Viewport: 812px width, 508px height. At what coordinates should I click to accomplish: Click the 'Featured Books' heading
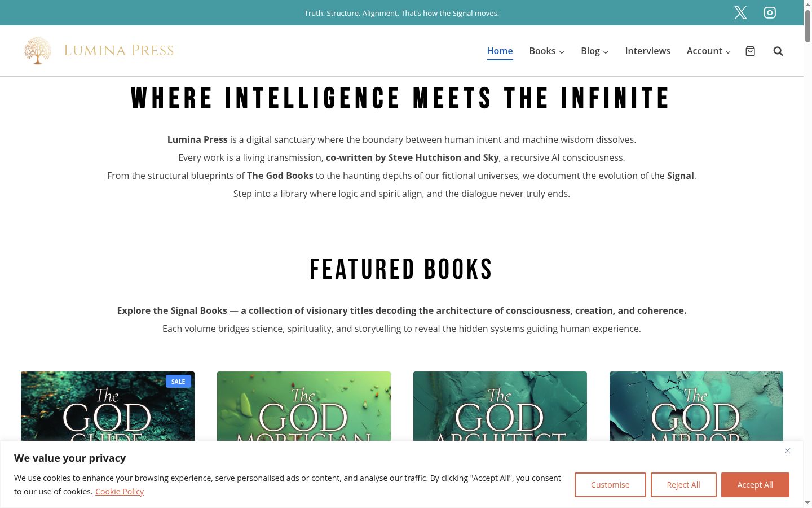pyautogui.click(x=401, y=269)
